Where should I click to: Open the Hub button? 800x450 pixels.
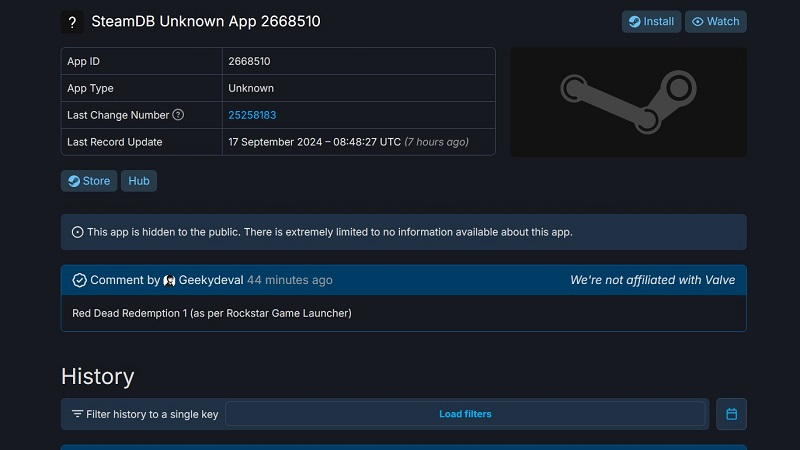(x=139, y=181)
